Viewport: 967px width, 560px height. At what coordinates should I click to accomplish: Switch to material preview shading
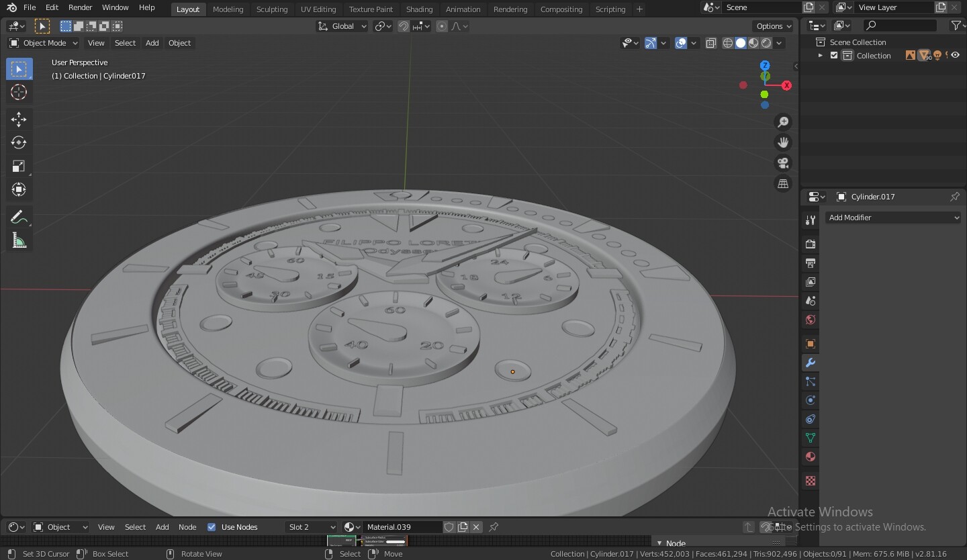tap(753, 43)
